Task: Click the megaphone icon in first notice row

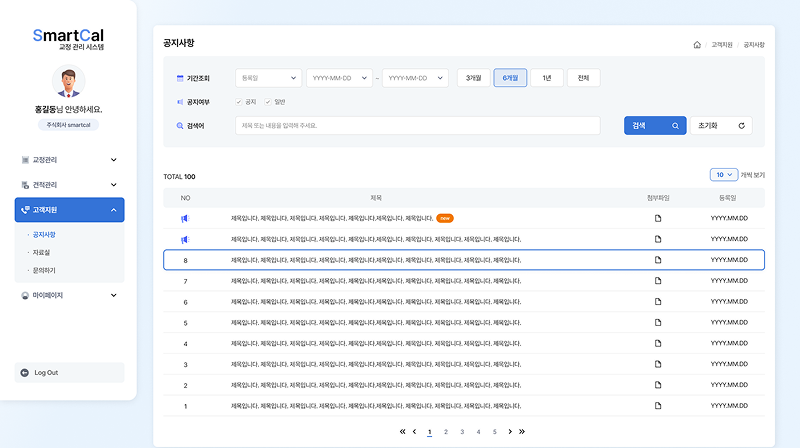Action: tap(185, 218)
